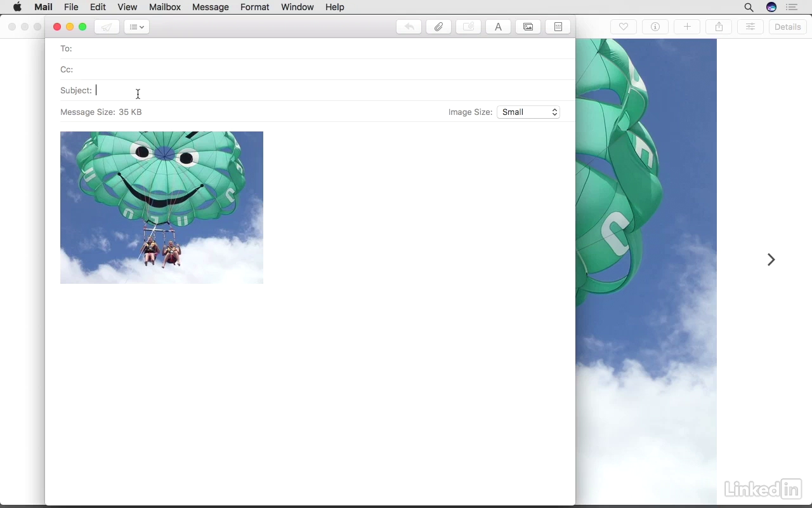Click the Message Size 35 KB text
Image resolution: width=812 pixels, height=508 pixels.
[101, 112]
